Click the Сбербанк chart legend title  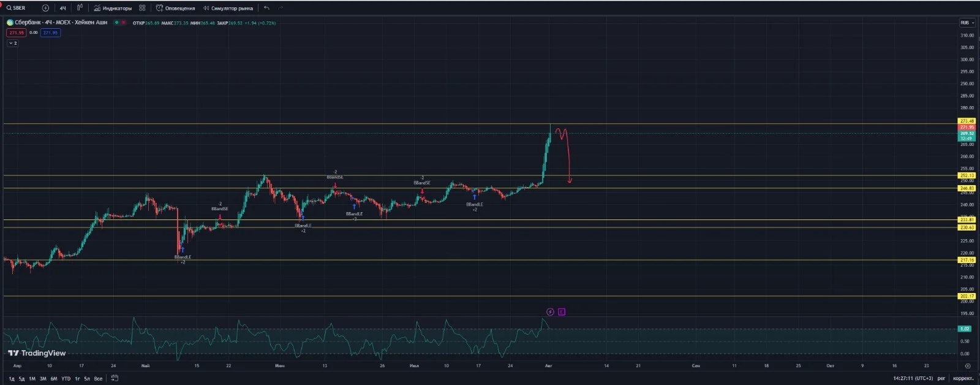click(x=61, y=23)
